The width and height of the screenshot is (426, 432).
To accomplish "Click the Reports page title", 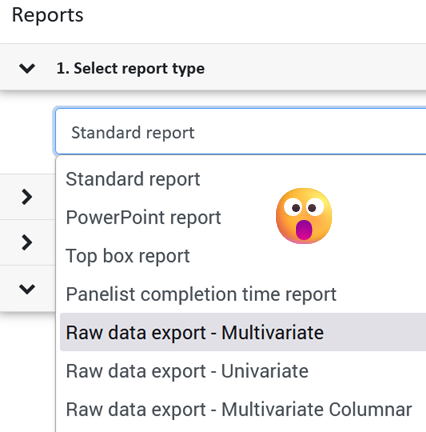I will [47, 15].
